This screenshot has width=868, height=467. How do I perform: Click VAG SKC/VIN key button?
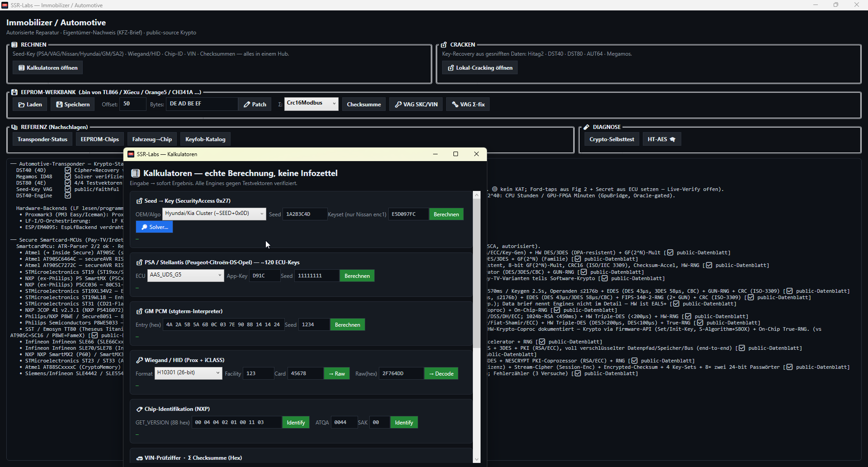[416, 105]
